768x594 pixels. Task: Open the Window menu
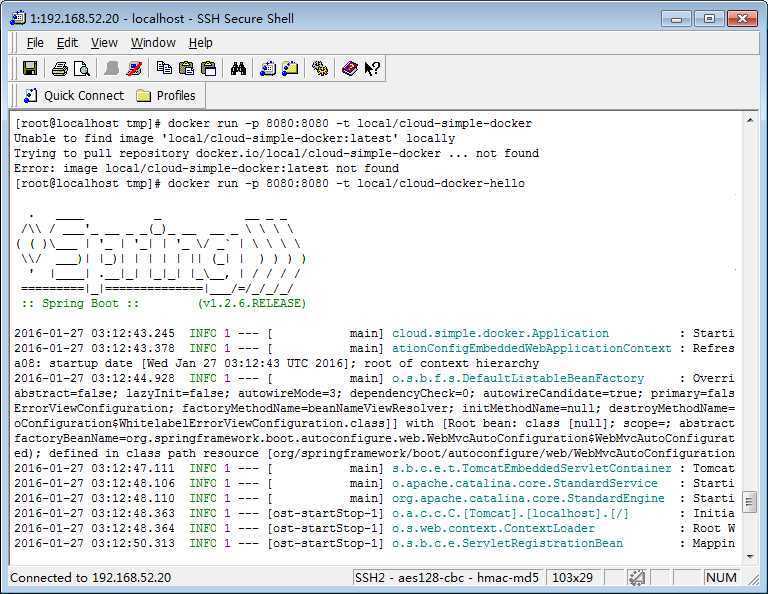pyautogui.click(x=153, y=43)
